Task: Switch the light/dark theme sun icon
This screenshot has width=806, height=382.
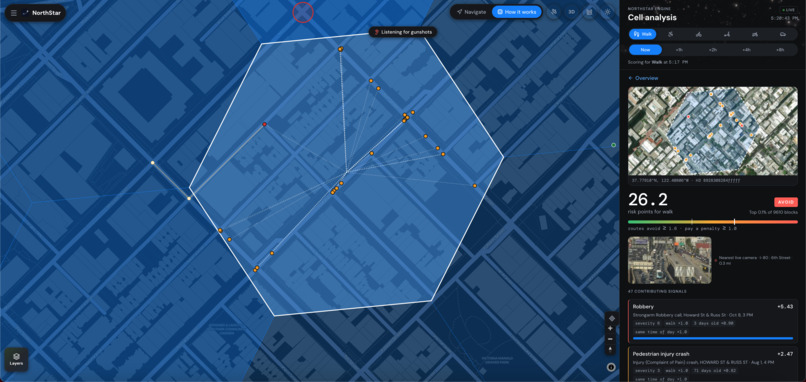Action: click(x=607, y=12)
